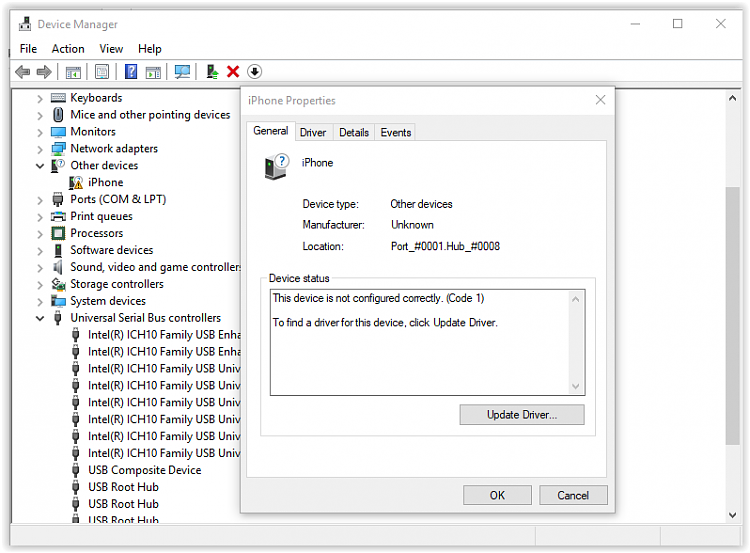Click the 'Unknown' manufacturer value
Viewport: 750px width, 553px height.
[412, 225]
